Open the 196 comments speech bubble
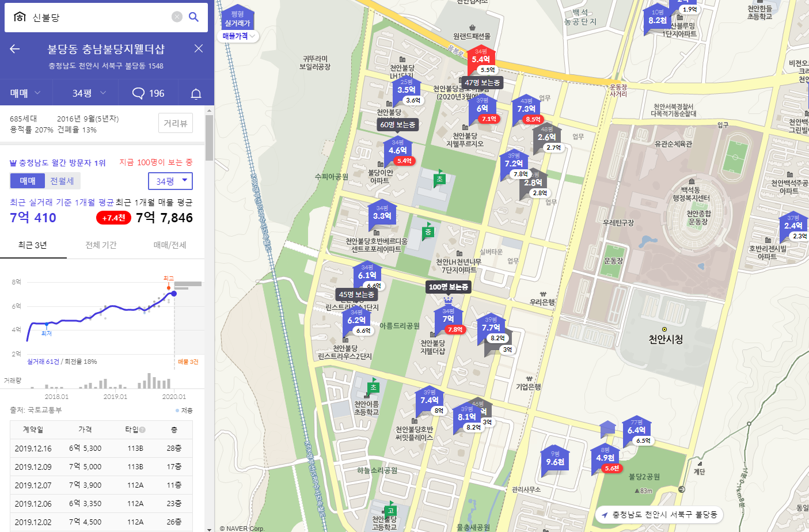The image size is (809, 532). [x=149, y=93]
